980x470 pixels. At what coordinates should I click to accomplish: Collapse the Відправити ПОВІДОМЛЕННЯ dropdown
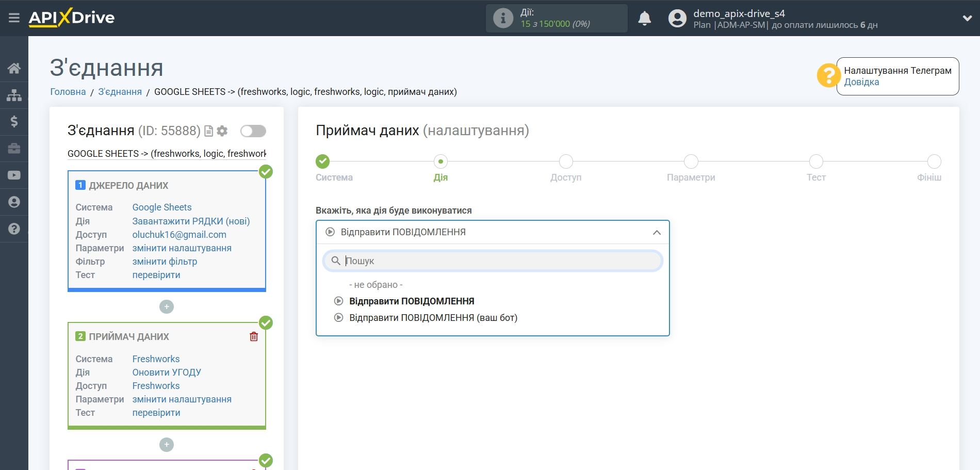coord(656,233)
